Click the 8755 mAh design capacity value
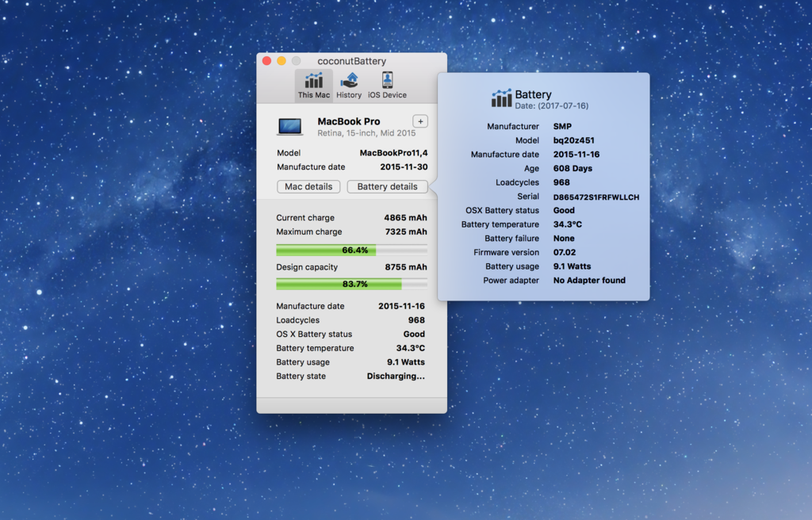Screen dimensions: 812x520 click(x=406, y=266)
